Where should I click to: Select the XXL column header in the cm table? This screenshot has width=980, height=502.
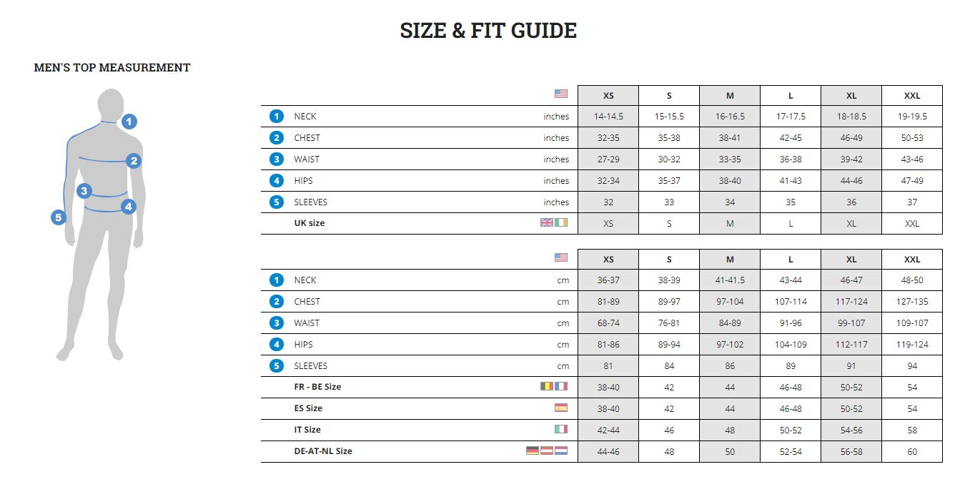pyautogui.click(x=912, y=260)
